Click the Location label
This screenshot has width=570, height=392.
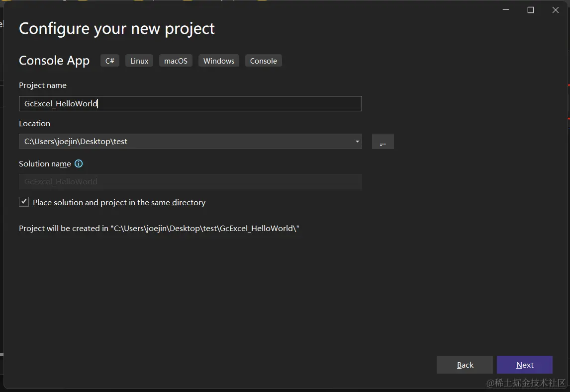[x=34, y=123]
